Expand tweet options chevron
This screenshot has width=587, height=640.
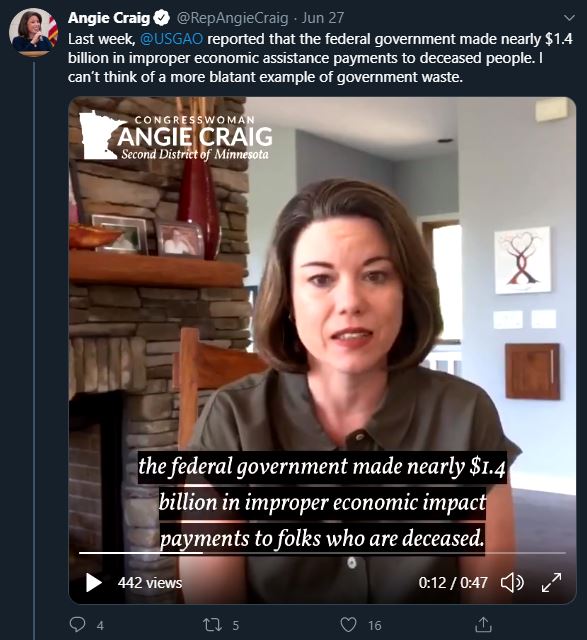pyautogui.click(x=569, y=18)
